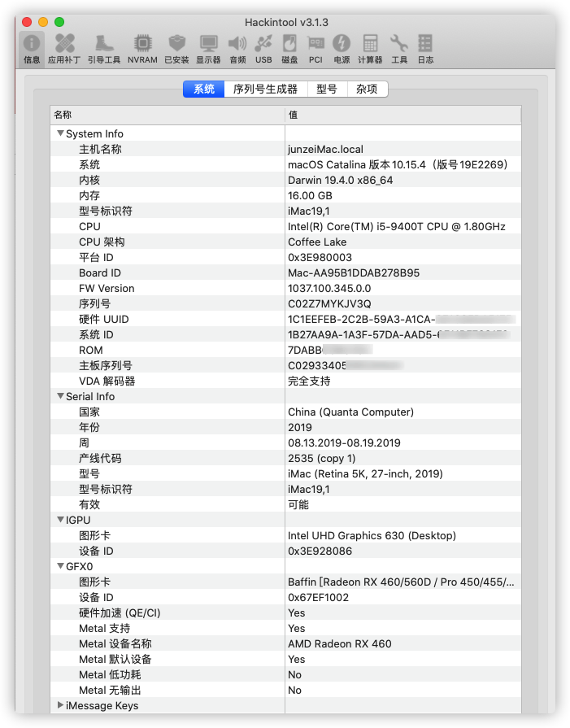Click the 值 column header
The image size is (570, 728).
point(402,115)
